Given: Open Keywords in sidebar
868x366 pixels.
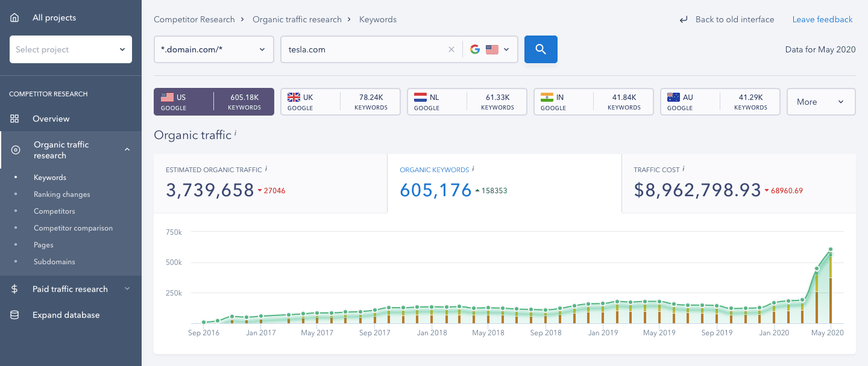Looking at the screenshot, I should tap(50, 178).
